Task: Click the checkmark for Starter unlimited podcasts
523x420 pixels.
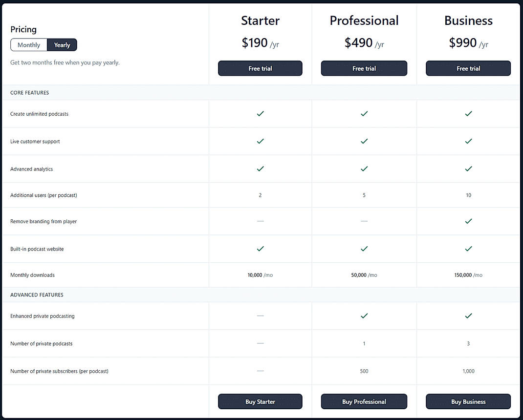Action: (260, 114)
